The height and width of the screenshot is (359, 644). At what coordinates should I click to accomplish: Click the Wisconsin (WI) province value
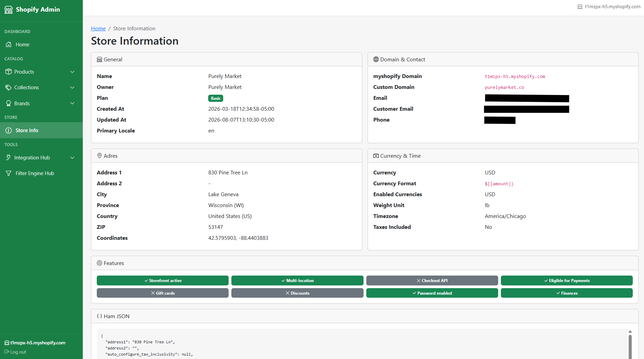click(226, 205)
